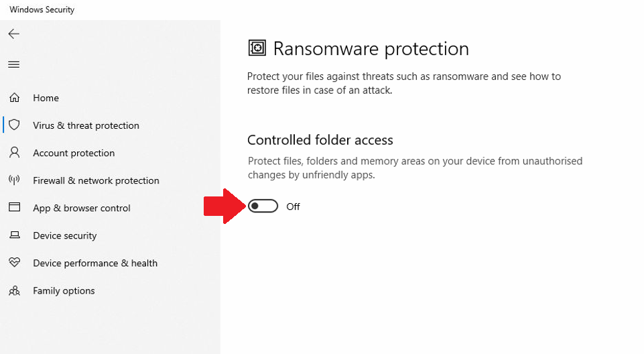The height and width of the screenshot is (354, 644).
Task: Click the Virus & threat protection shield icon
Action: tap(14, 125)
